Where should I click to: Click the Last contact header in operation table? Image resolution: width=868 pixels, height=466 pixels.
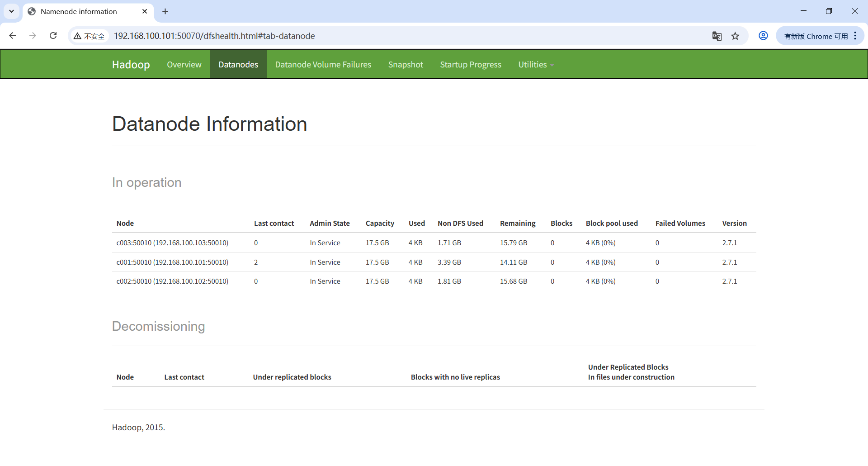pyautogui.click(x=274, y=223)
